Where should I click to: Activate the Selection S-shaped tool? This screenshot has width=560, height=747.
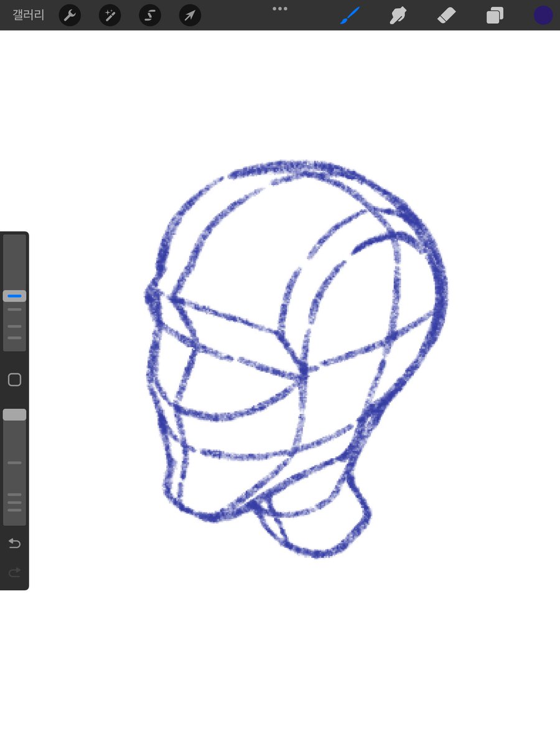[x=149, y=15]
